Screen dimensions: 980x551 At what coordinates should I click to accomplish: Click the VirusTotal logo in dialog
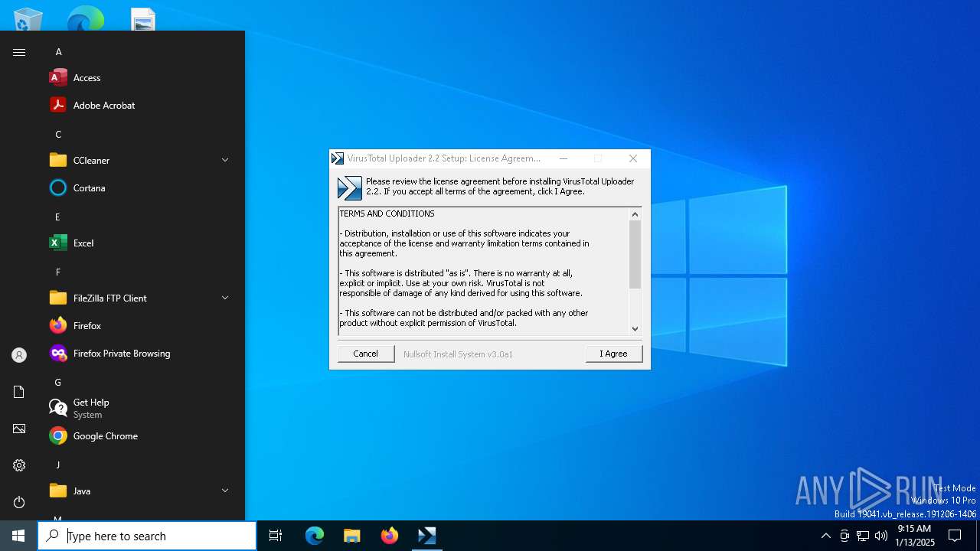click(349, 187)
